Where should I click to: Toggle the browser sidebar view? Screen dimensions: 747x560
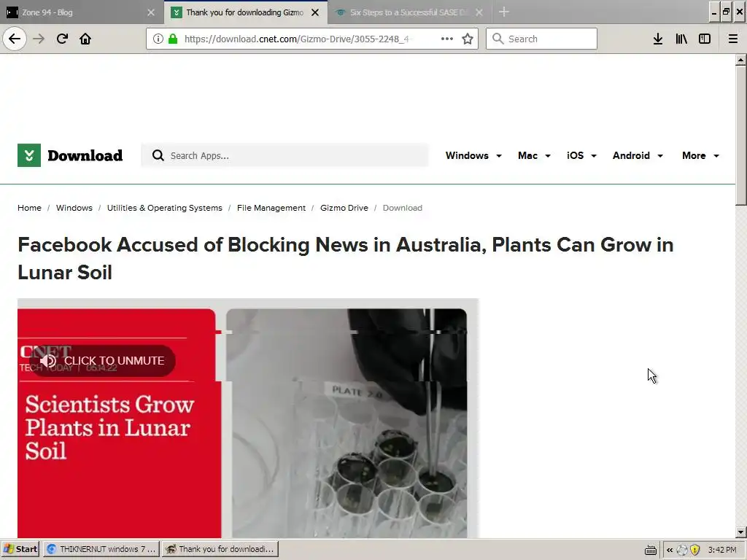point(705,39)
